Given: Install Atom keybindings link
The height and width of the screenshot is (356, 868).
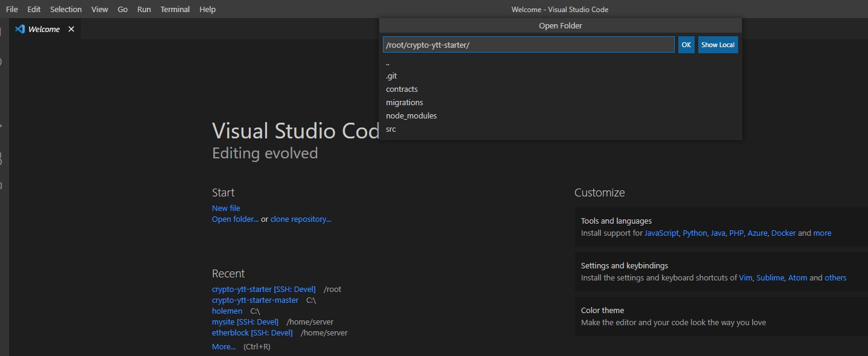Looking at the screenshot, I should click(x=797, y=277).
